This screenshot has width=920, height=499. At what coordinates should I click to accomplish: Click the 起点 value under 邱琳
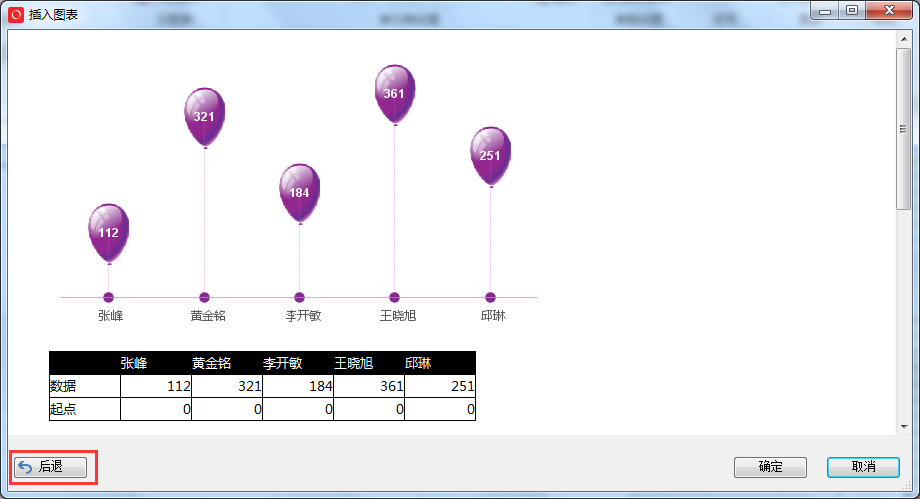439,409
